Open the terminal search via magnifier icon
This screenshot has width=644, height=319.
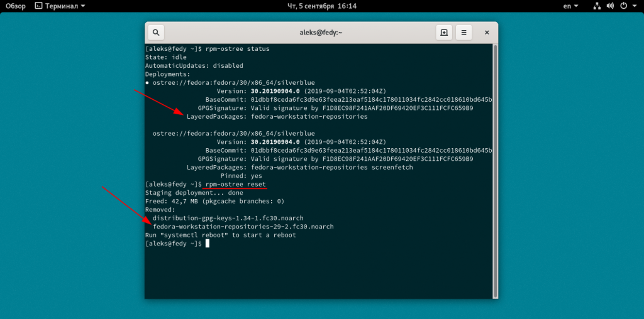click(x=156, y=33)
